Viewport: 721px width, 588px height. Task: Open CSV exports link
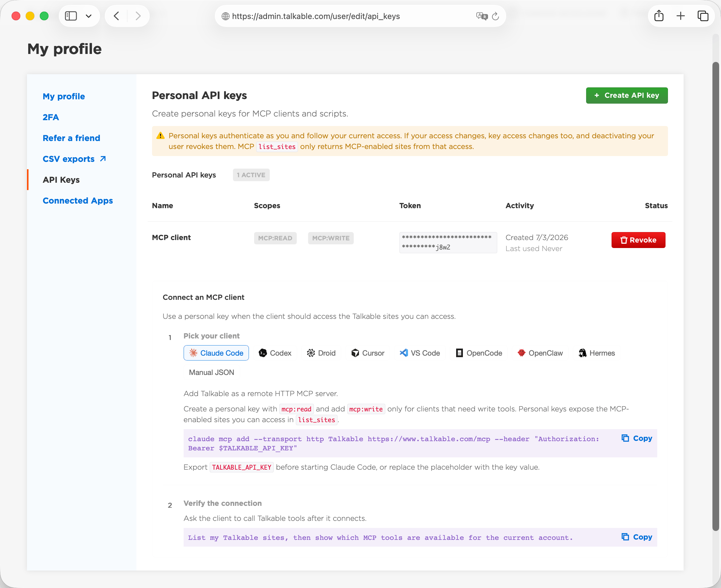pyautogui.click(x=68, y=159)
